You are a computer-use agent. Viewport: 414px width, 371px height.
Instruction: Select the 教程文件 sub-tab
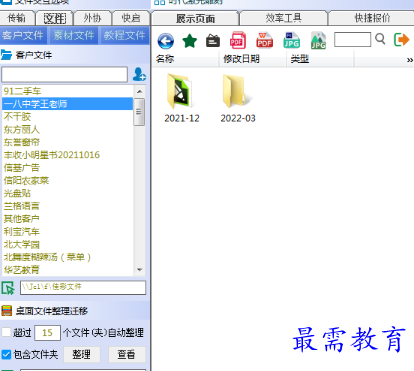[x=124, y=35]
